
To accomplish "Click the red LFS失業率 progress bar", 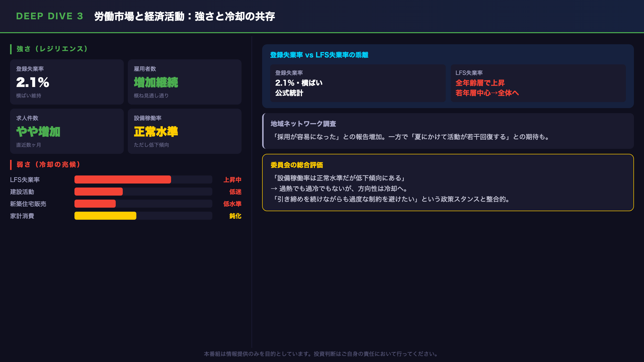I will click(x=123, y=179).
